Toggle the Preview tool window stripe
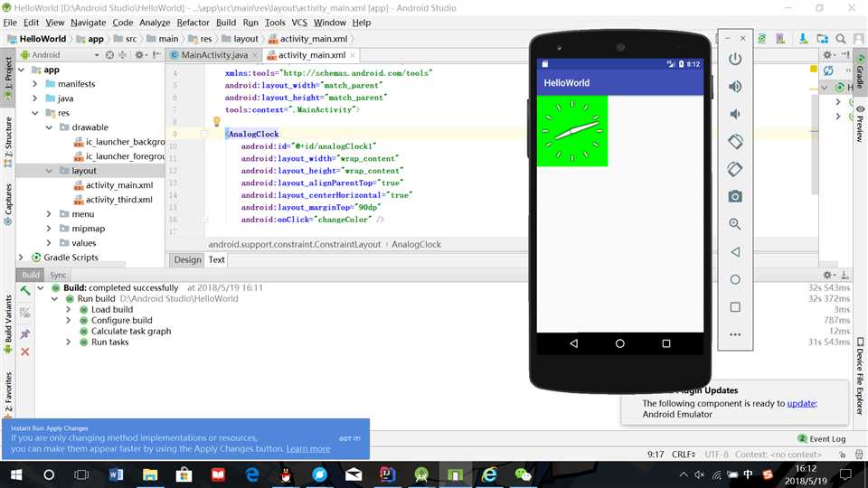 pos(860,124)
